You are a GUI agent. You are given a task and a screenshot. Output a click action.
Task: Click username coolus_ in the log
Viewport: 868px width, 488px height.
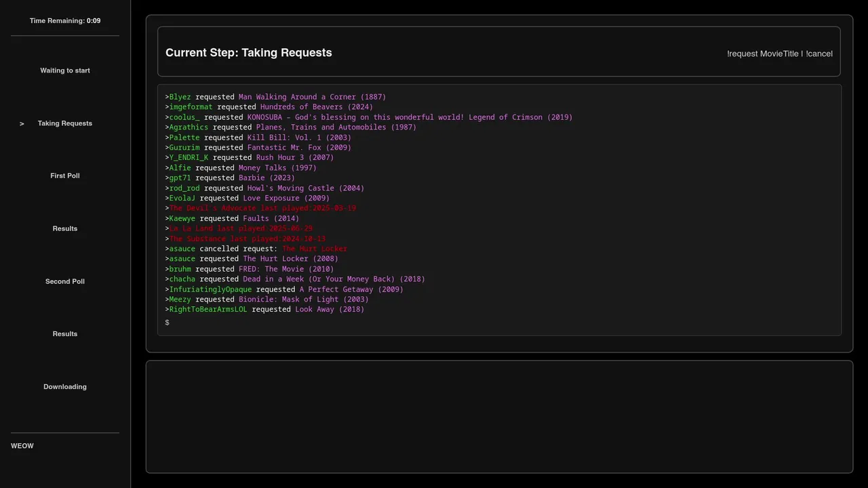(184, 117)
